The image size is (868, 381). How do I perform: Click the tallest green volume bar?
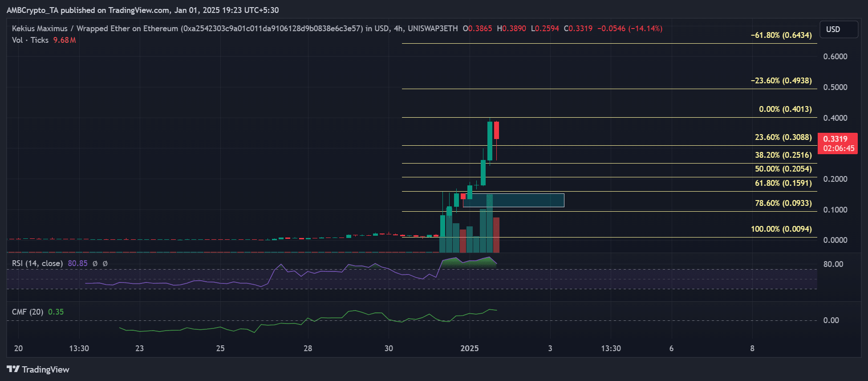coord(490,223)
